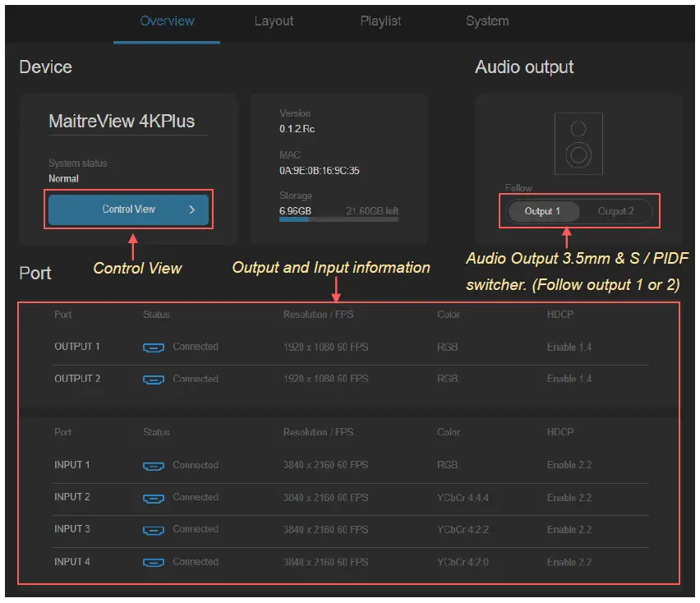Image resolution: width=700 pixels, height=603 pixels.
Task: Switch audio to follow Output 2
Action: tap(615, 211)
